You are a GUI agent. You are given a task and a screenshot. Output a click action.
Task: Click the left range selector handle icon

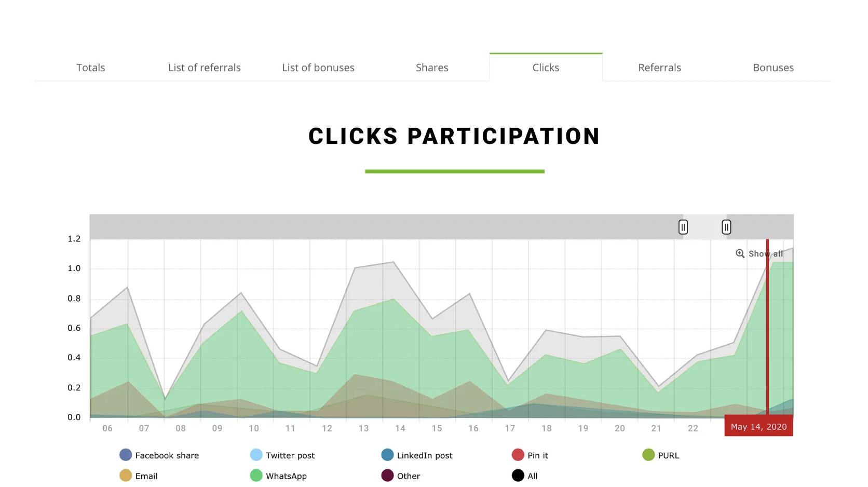coord(683,227)
